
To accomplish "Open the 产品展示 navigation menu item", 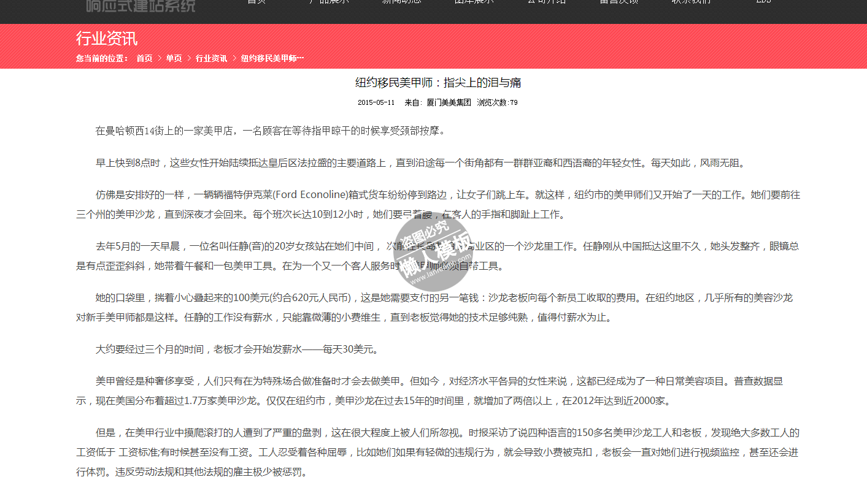I will click(329, 2).
